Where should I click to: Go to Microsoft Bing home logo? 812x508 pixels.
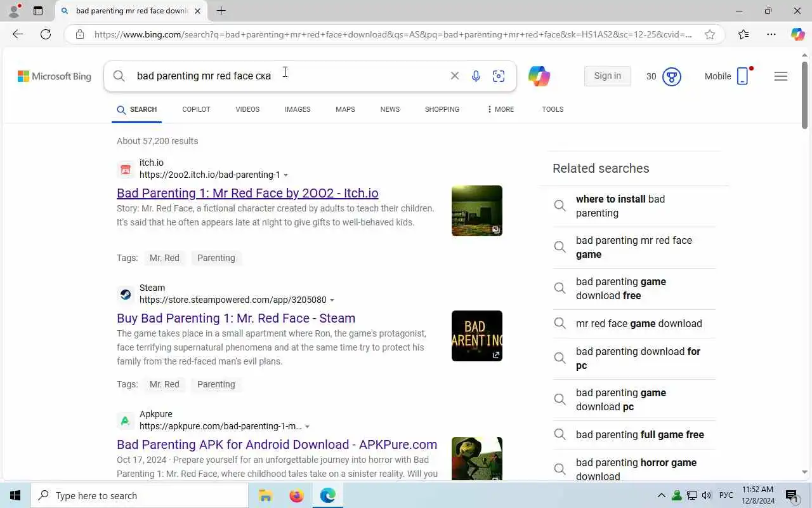click(55, 76)
